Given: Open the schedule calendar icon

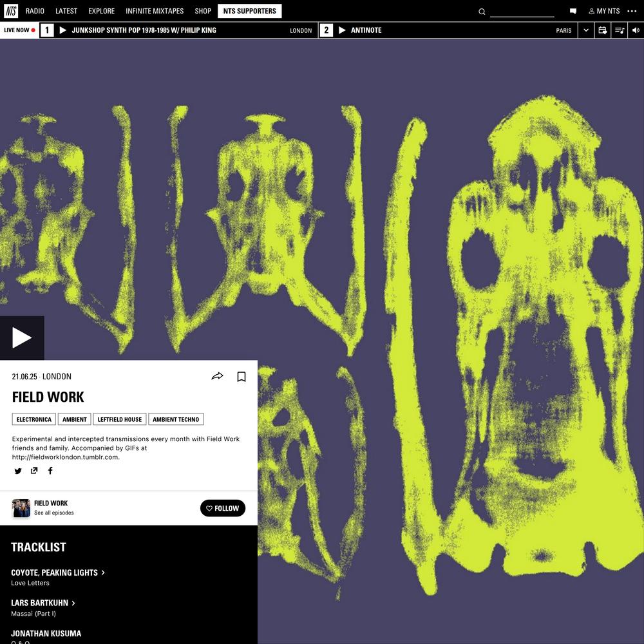Looking at the screenshot, I should (603, 30).
